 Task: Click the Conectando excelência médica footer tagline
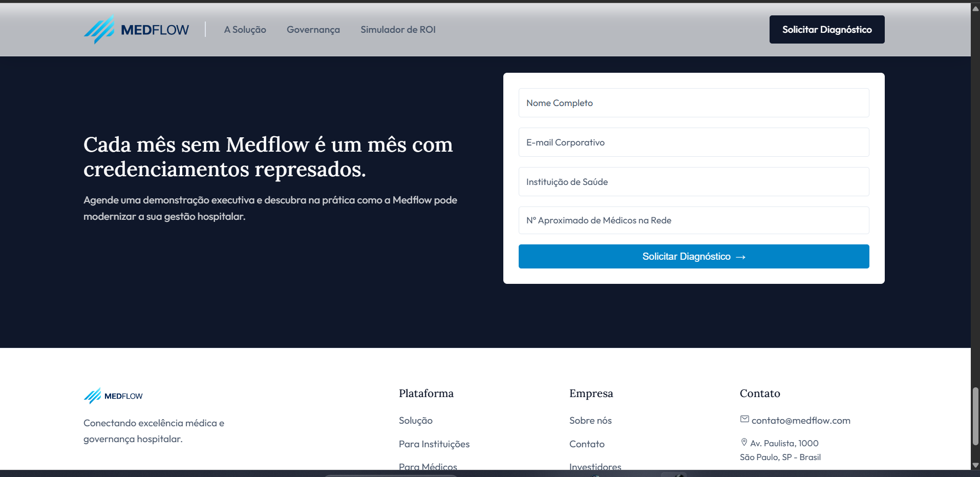click(x=154, y=431)
